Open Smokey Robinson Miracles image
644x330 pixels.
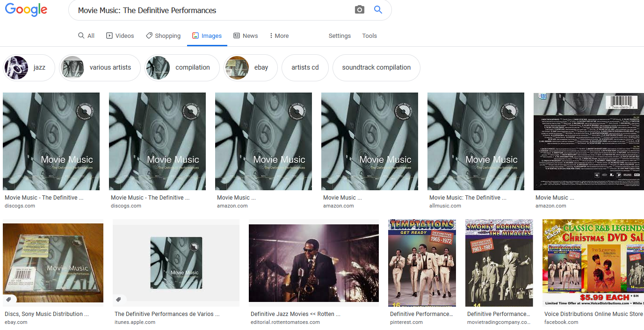(499, 263)
